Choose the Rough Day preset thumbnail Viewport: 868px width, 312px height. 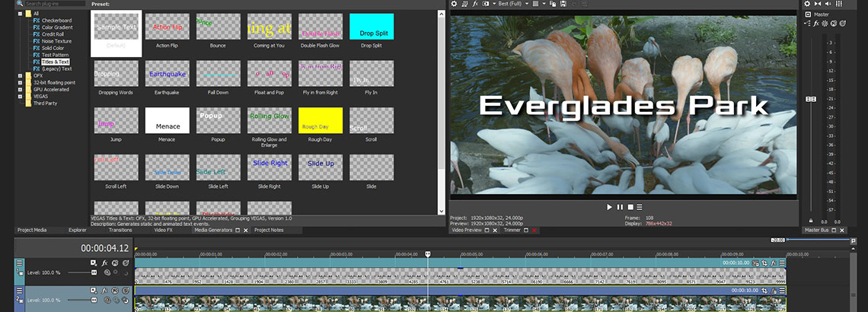321,120
